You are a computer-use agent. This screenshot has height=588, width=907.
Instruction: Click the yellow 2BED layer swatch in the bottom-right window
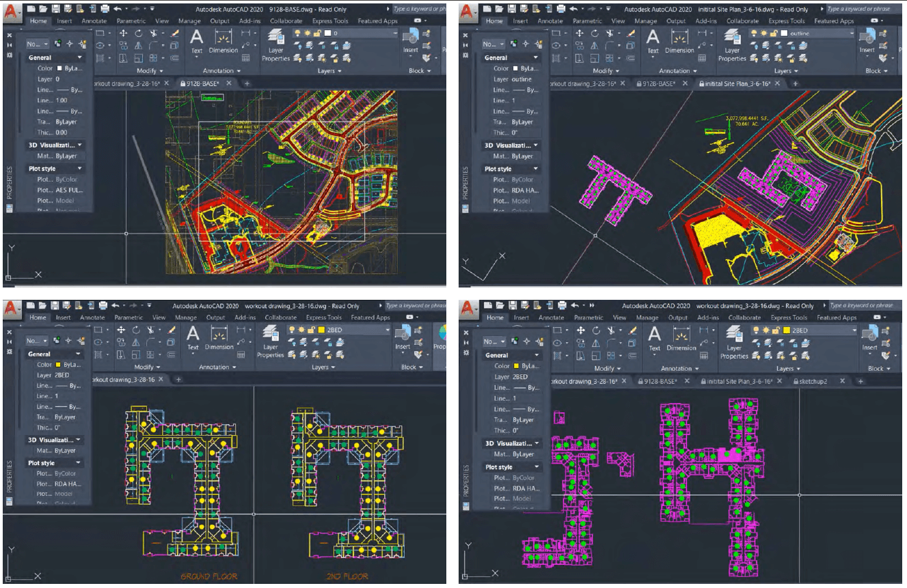click(x=785, y=331)
